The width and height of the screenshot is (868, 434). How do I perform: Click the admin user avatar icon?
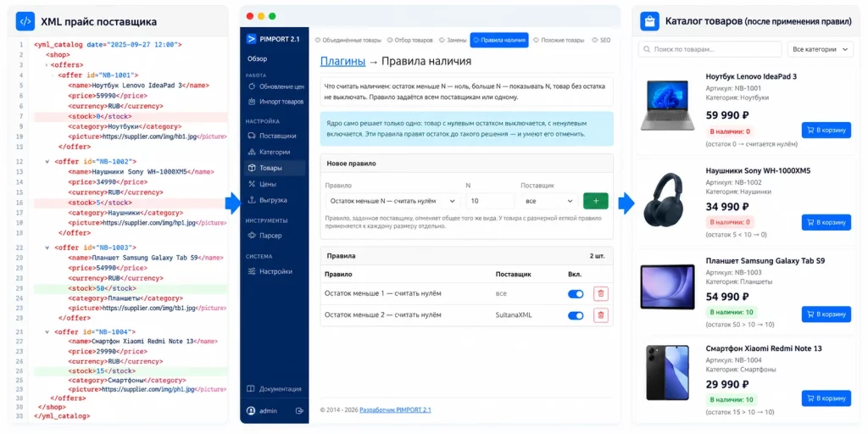click(251, 411)
